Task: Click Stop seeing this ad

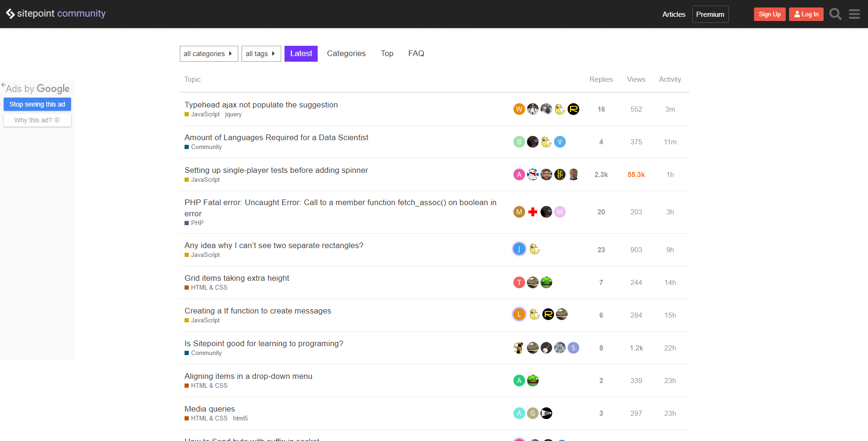Action: 37,104
